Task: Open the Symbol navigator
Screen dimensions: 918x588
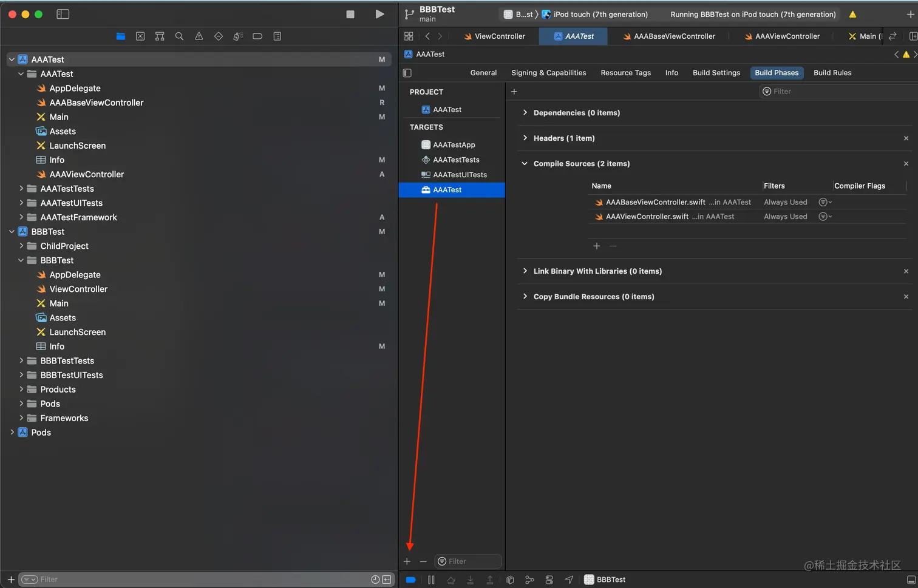Action: coord(160,36)
